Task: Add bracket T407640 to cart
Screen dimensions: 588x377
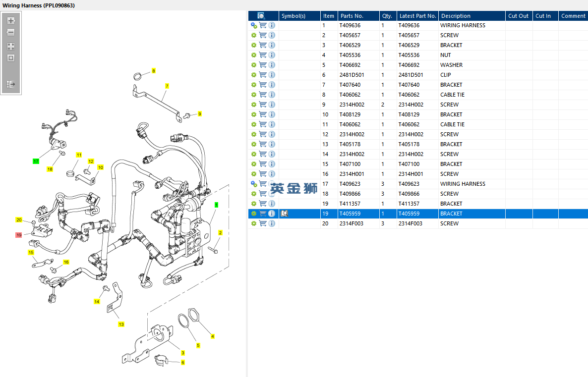Action: 263,85
